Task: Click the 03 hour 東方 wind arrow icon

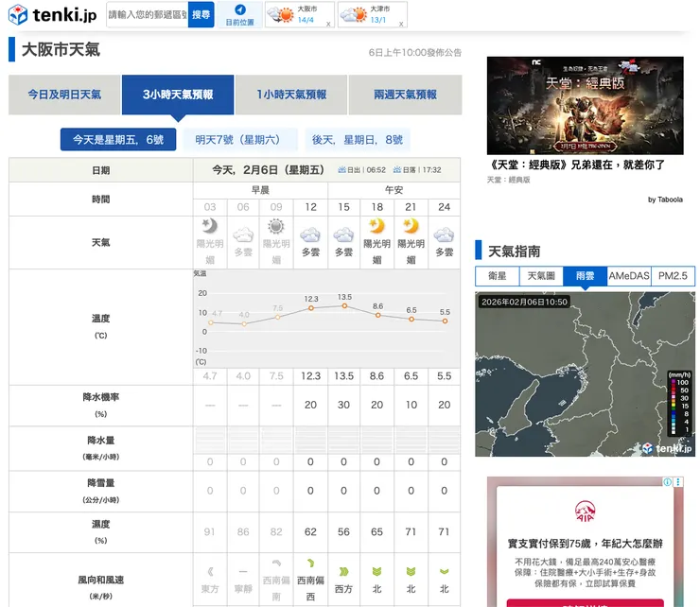Action: tap(210, 572)
